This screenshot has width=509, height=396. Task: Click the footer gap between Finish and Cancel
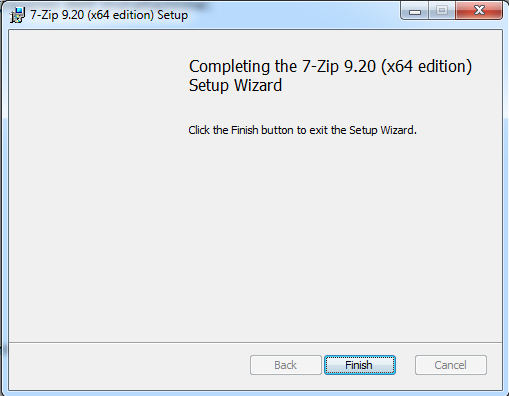pyautogui.click(x=405, y=365)
